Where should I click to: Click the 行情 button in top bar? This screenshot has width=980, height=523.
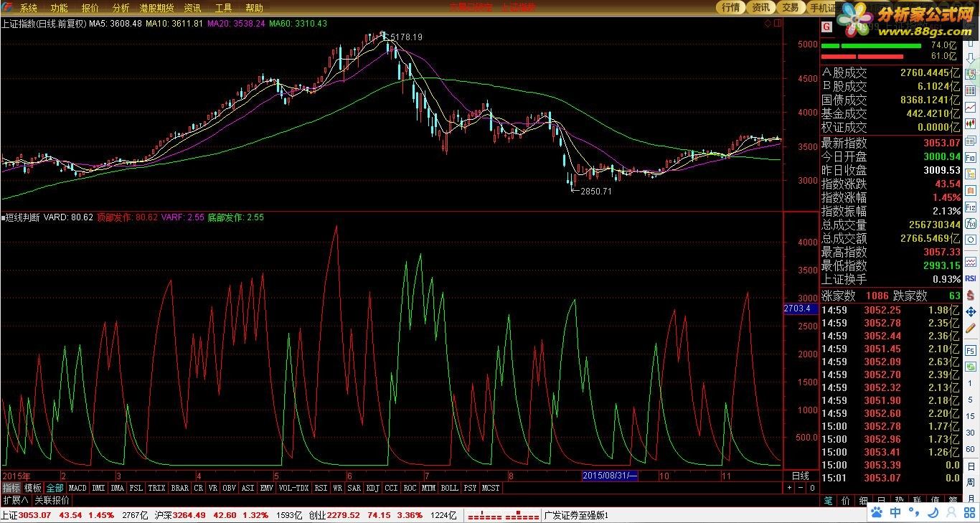click(730, 7)
